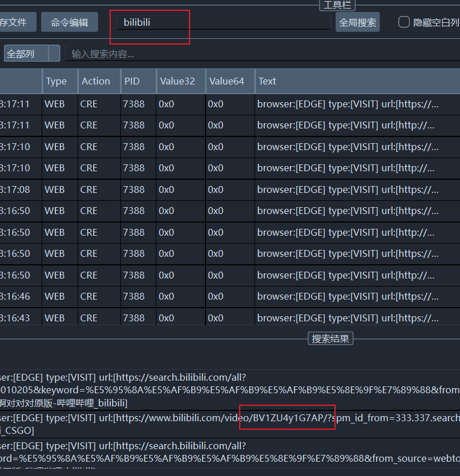
Task: Click the 工具栏 panel label
Action: (337, 5)
